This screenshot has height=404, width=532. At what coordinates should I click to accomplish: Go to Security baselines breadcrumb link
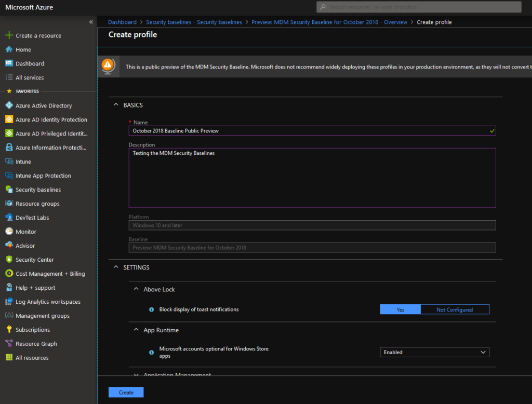coord(194,22)
